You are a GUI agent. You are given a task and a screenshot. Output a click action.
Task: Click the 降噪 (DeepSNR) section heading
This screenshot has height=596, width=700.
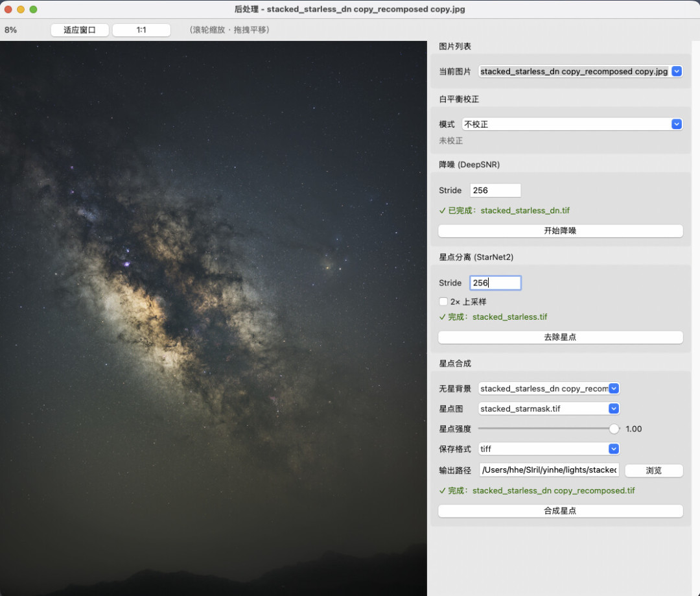tap(469, 165)
